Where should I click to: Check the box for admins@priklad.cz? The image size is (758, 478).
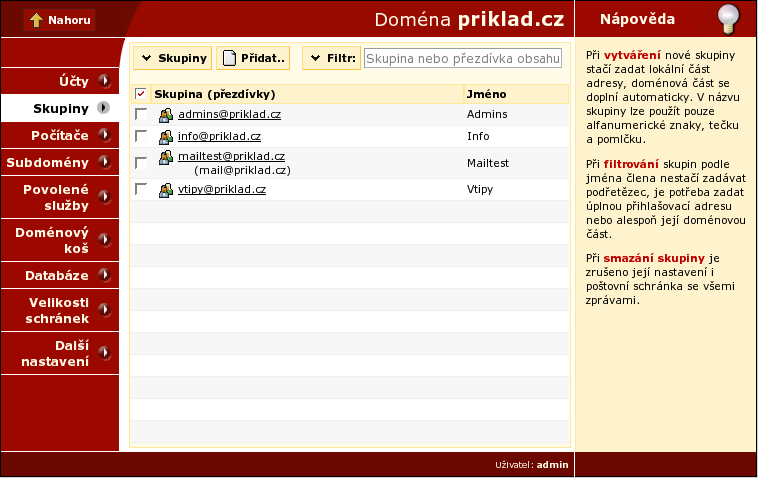[x=141, y=114]
